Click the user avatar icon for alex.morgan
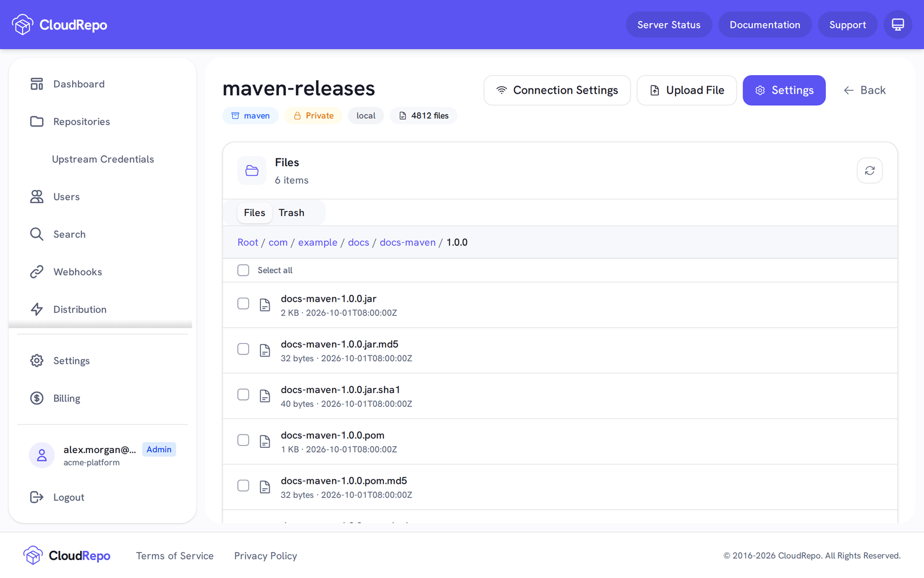Viewport: 924px width, 578px height. click(x=42, y=455)
